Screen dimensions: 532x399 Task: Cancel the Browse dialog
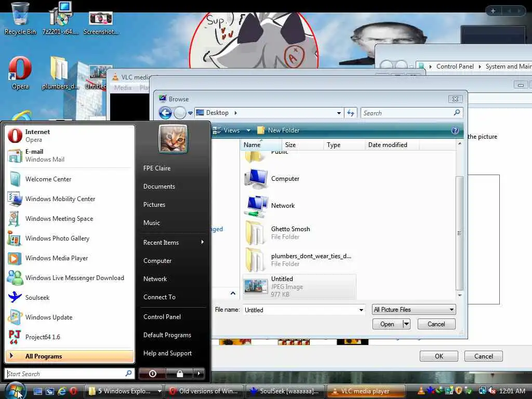click(x=436, y=324)
